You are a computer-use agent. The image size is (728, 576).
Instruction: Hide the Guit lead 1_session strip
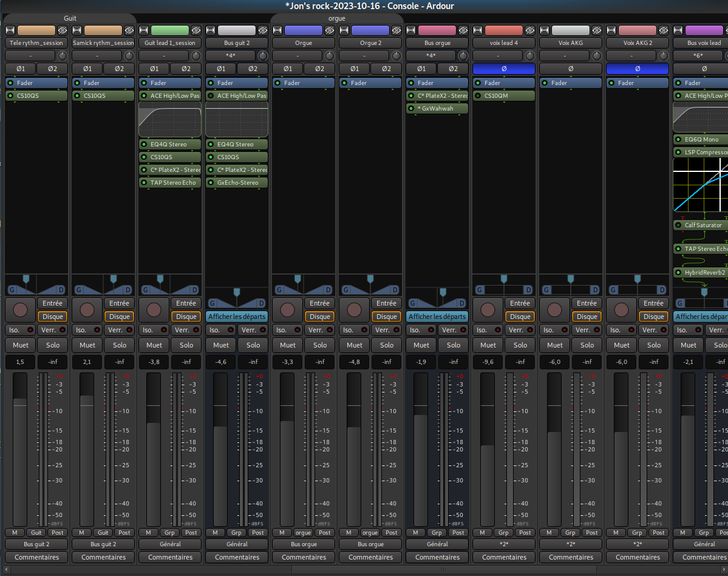196,30
